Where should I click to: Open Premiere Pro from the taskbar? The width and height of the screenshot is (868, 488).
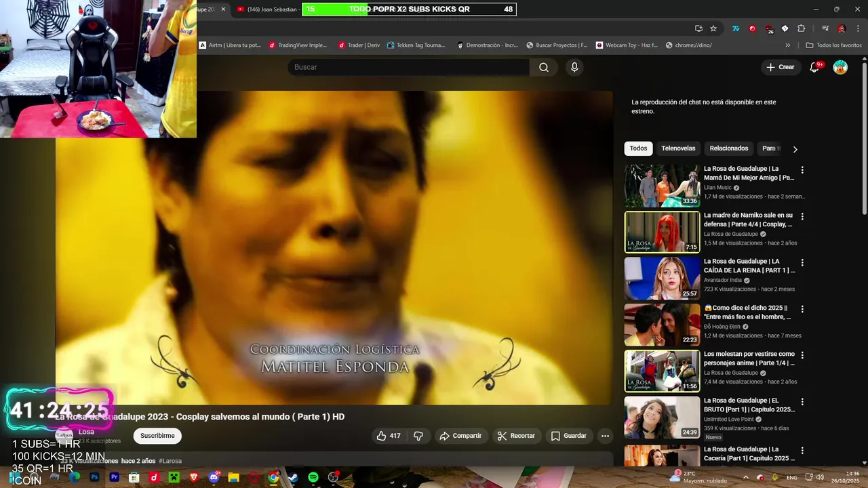(115, 477)
